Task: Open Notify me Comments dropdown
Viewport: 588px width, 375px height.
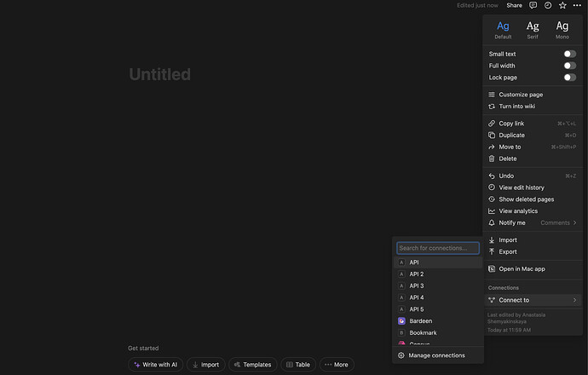Action: pos(558,222)
